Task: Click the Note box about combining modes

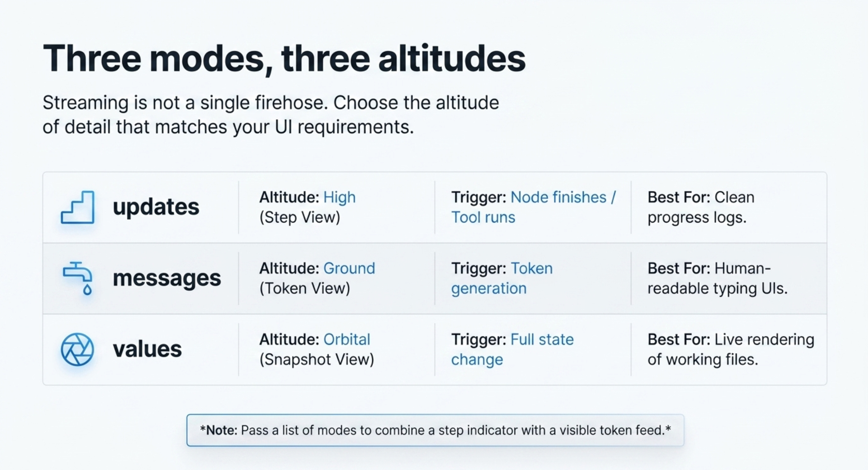Action: coord(435,430)
